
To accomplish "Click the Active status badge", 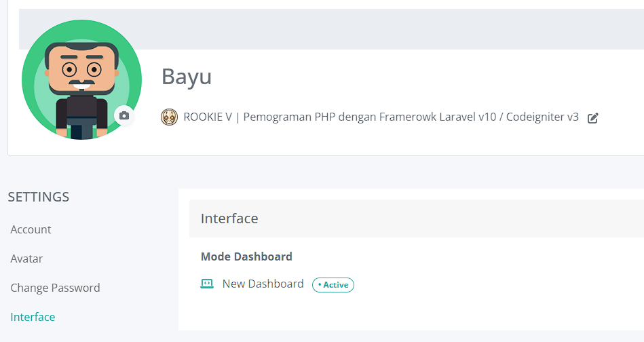I will [x=333, y=285].
